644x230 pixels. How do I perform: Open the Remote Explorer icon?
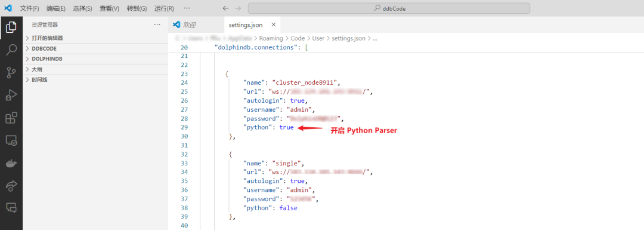click(x=11, y=141)
